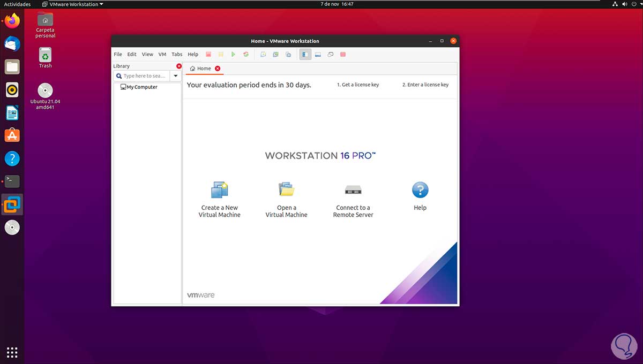Viewport: 643px width, 364px height.
Task: Click the revert to snapshot toolbar icon
Action: click(275, 55)
